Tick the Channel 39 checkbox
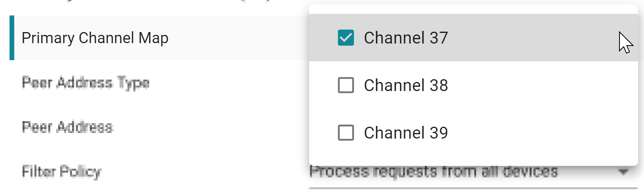Screen dimensions: 644x194 click(346, 133)
